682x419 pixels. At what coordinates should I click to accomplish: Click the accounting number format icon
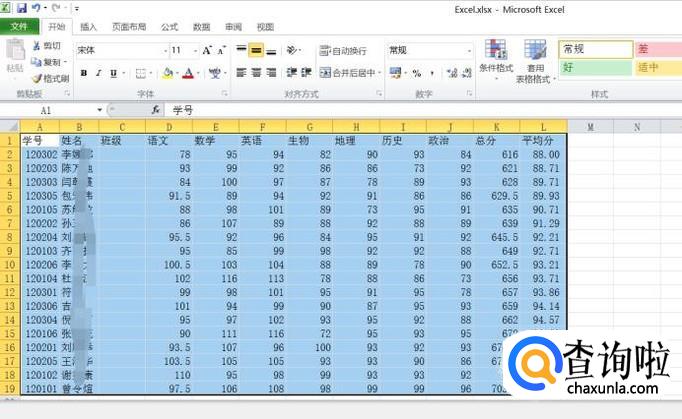(395, 73)
